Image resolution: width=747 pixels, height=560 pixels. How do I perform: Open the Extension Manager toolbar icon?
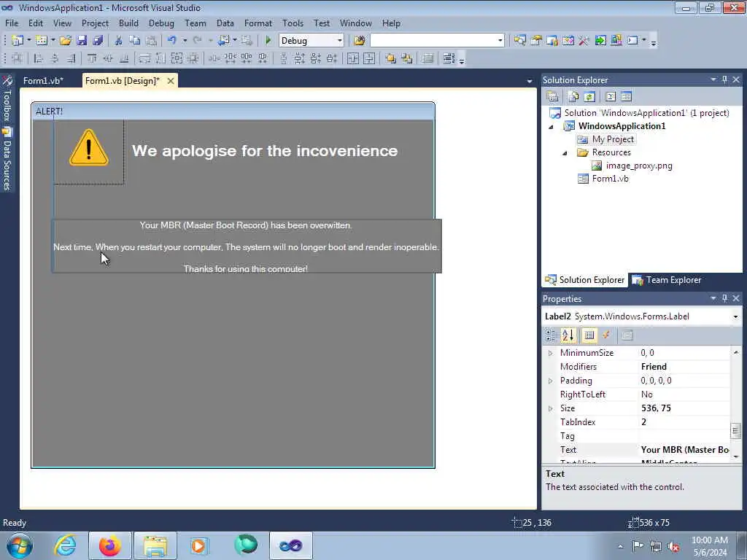tap(616, 41)
